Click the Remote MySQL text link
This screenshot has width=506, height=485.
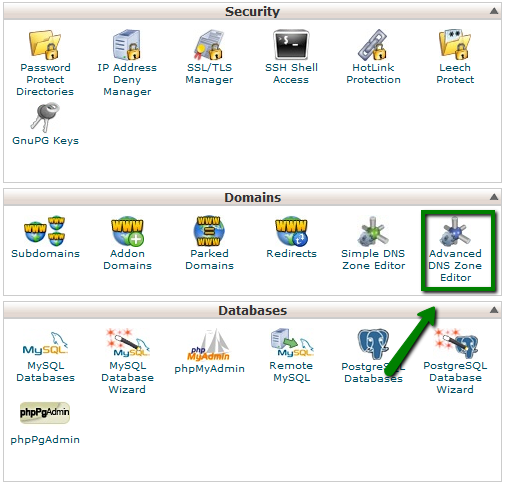point(291,372)
